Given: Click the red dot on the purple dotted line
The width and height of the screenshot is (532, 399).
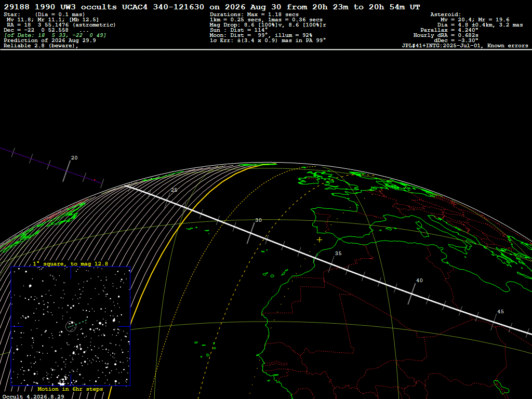Looking at the screenshot, I should (95, 180).
